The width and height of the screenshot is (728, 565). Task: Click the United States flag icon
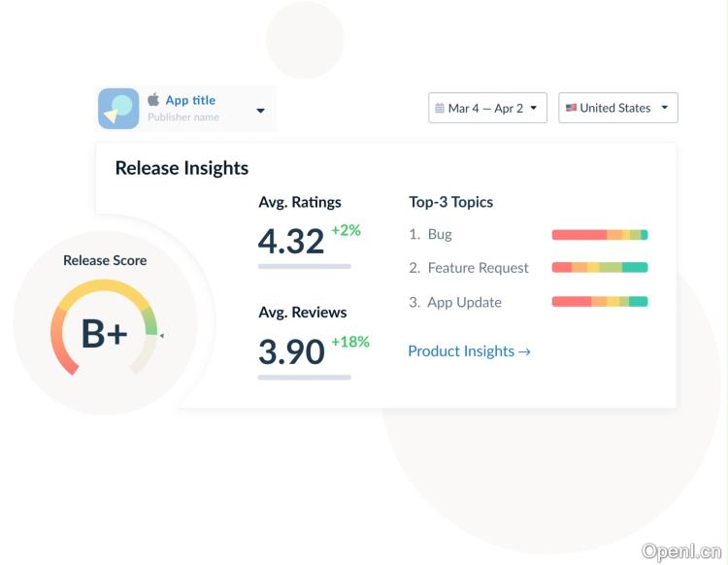571,108
